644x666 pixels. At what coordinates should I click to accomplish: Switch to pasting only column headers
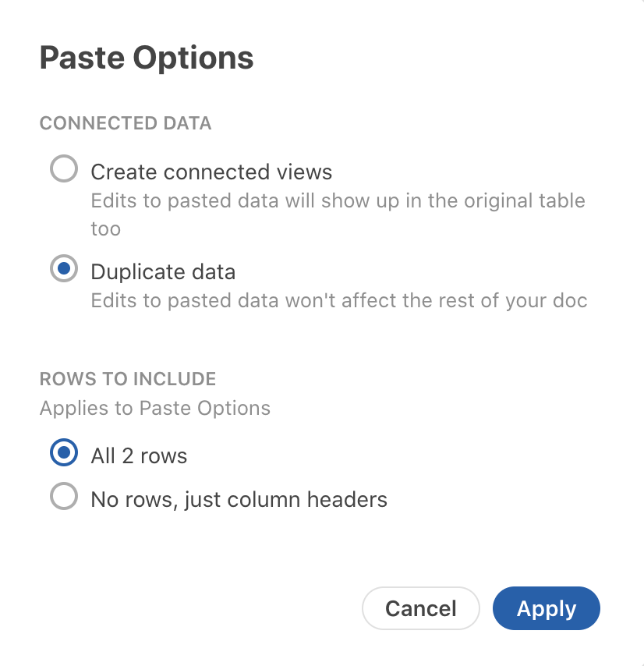tap(63, 497)
